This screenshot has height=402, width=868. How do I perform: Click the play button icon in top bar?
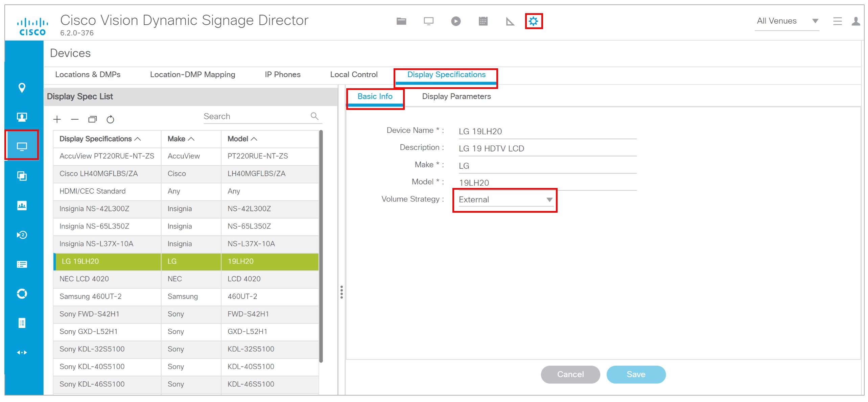pos(455,21)
